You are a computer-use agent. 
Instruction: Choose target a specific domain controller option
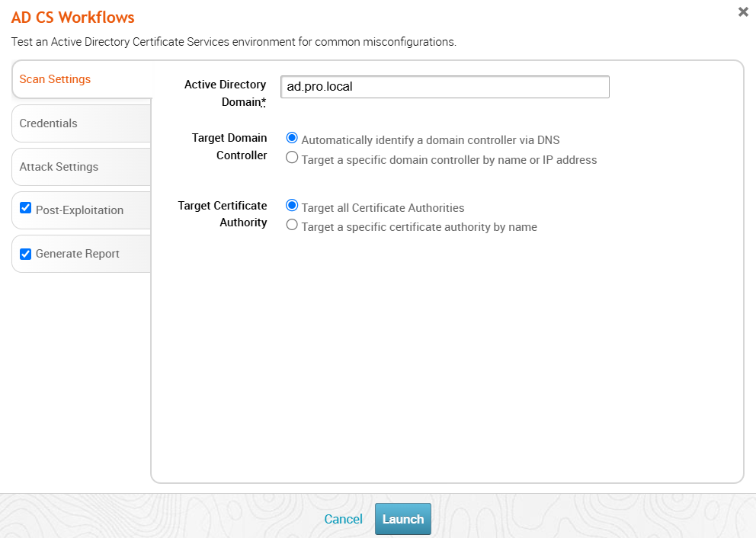coord(291,159)
